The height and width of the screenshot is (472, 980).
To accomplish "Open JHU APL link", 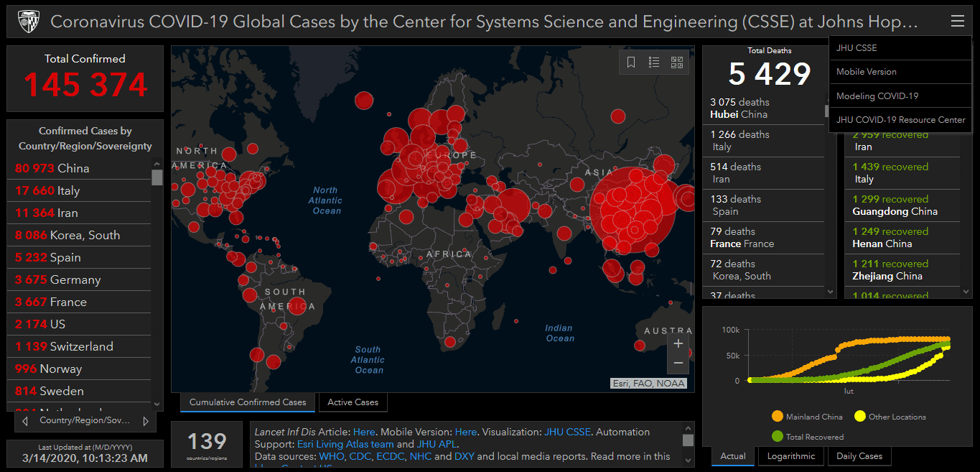I will point(437,444).
